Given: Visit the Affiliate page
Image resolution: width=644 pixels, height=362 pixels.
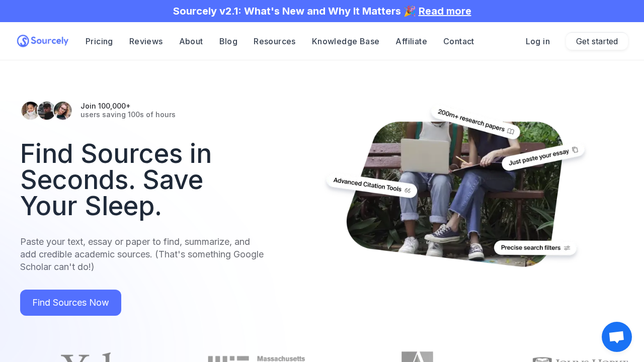Looking at the screenshot, I should tap(411, 41).
